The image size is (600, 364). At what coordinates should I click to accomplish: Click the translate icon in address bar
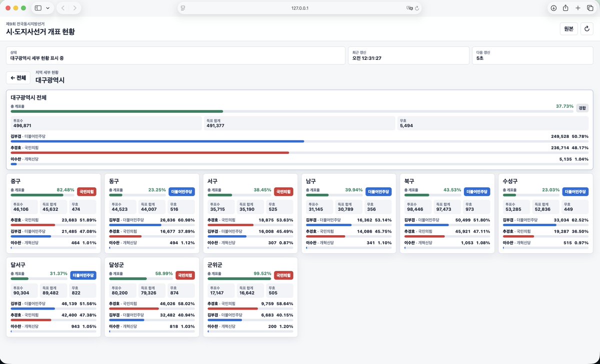[x=409, y=8]
